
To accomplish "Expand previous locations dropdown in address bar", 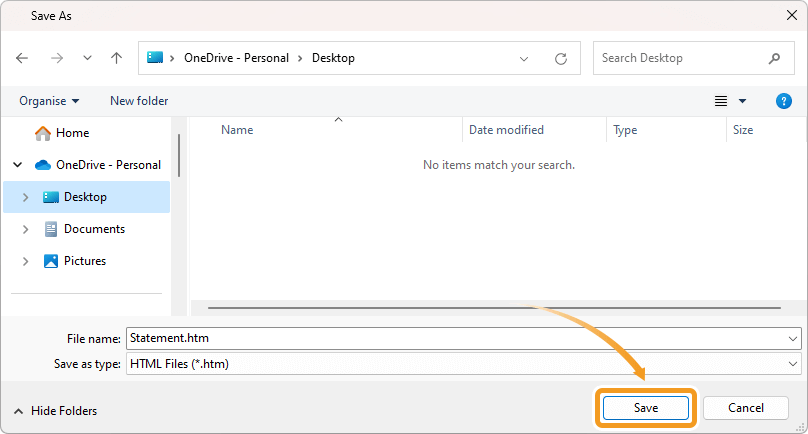I will [x=524, y=59].
